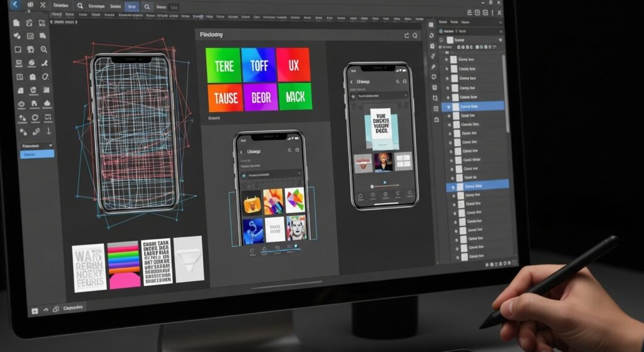Screen dimensions: 644x352
Task: Click the share icon in the Pinclodny panel header
Action: (407, 36)
